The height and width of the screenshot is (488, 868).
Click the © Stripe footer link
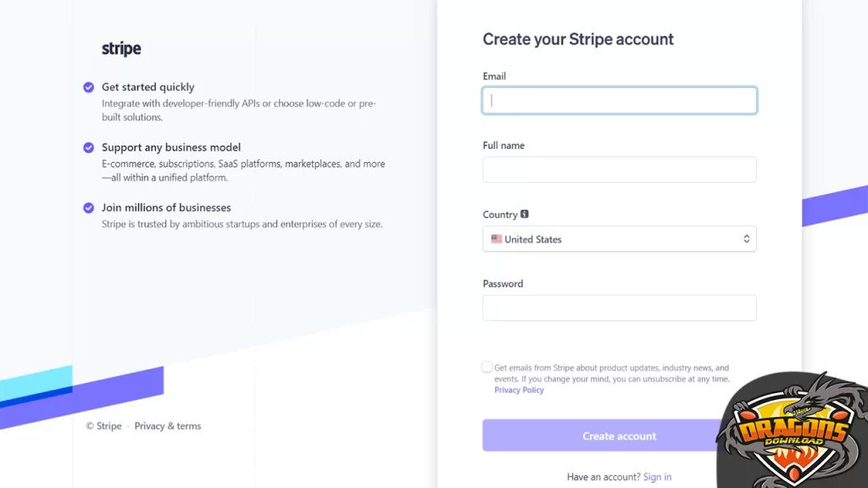pyautogui.click(x=104, y=426)
